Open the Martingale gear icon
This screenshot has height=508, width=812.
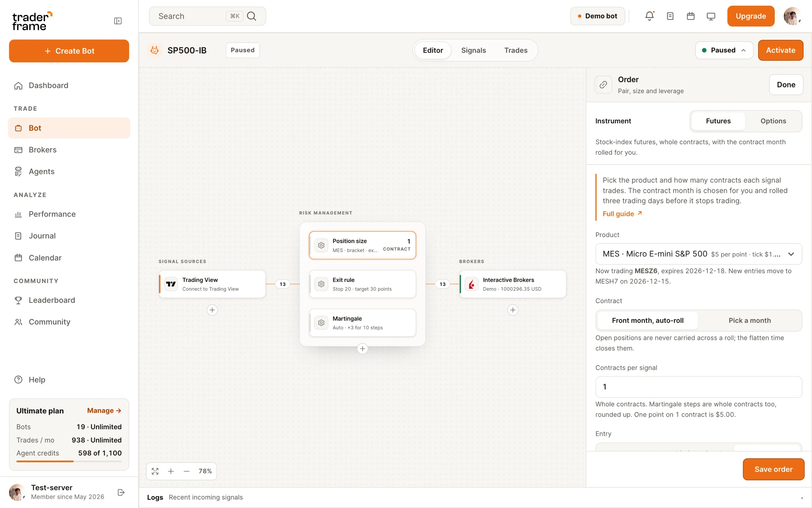[x=321, y=323]
